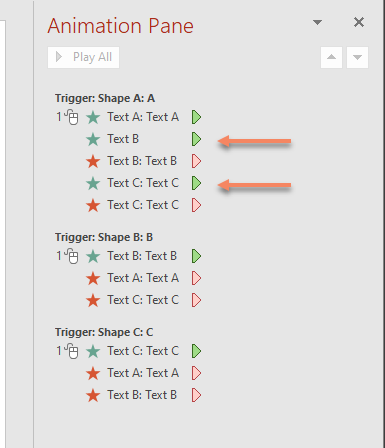The width and height of the screenshot is (385, 448).
Task: Click green star of Text A under Shape A
Action: (93, 117)
